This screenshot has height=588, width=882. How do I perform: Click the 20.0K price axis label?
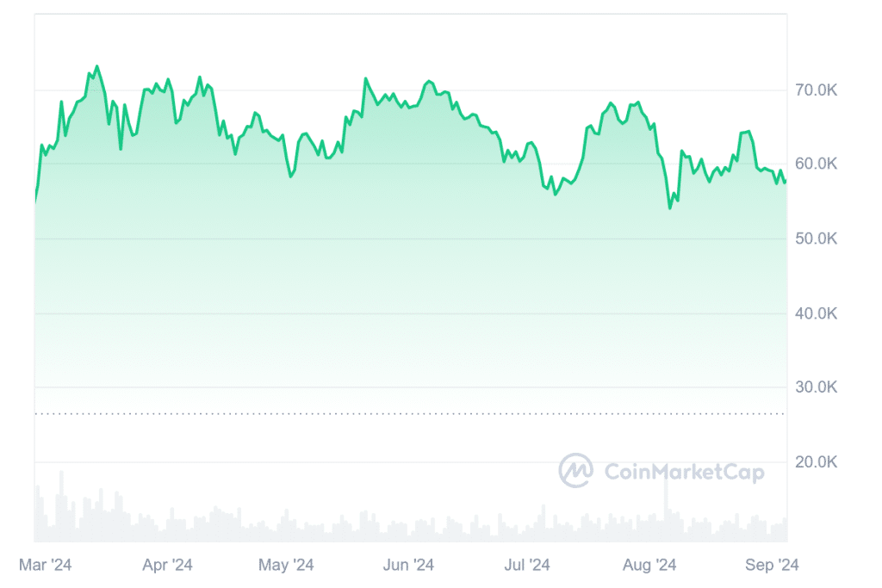coord(815,462)
